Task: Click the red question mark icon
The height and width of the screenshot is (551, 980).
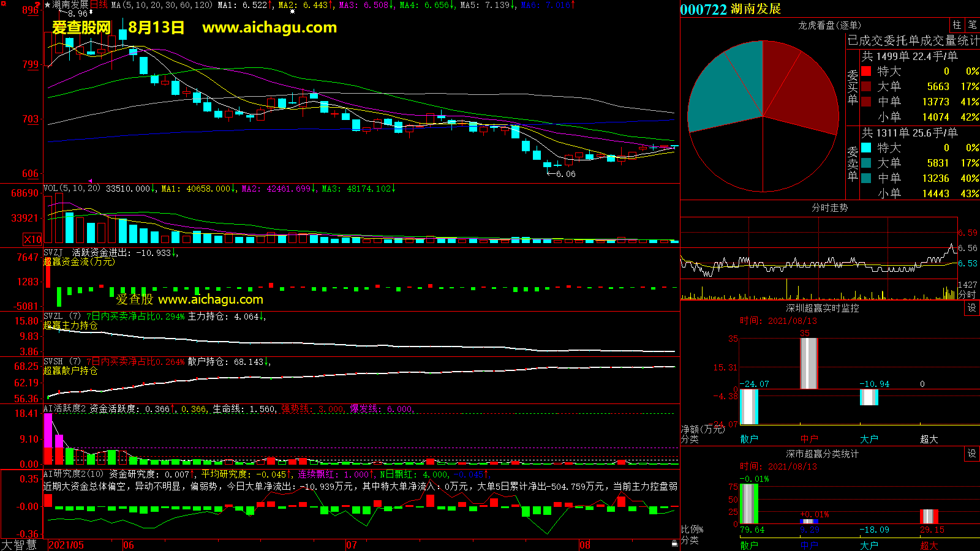Action: (38, 5)
